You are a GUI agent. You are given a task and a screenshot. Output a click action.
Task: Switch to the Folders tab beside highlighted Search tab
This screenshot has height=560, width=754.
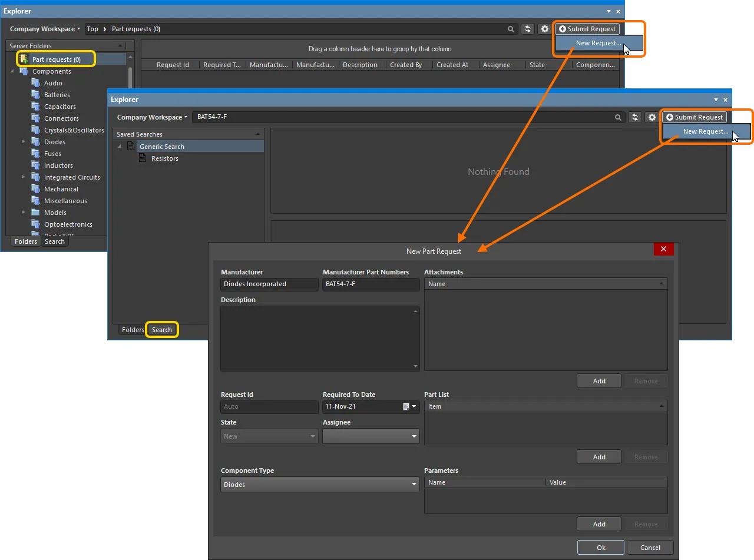pos(133,330)
